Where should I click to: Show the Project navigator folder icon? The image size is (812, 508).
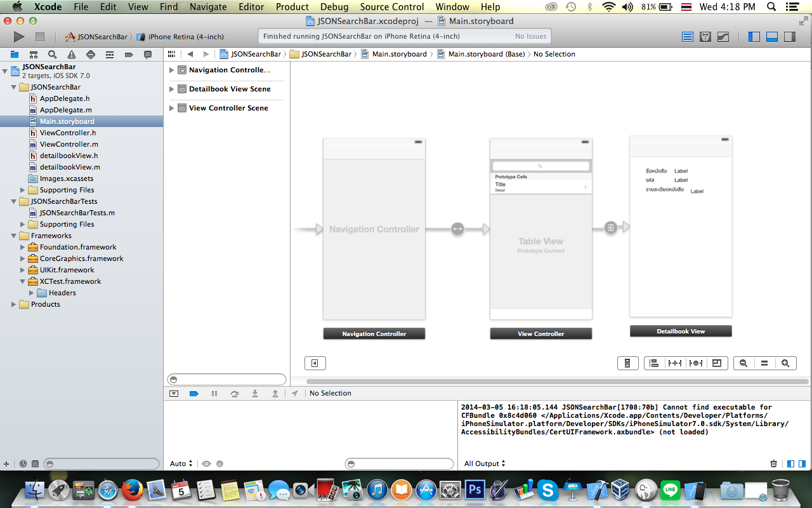14,55
